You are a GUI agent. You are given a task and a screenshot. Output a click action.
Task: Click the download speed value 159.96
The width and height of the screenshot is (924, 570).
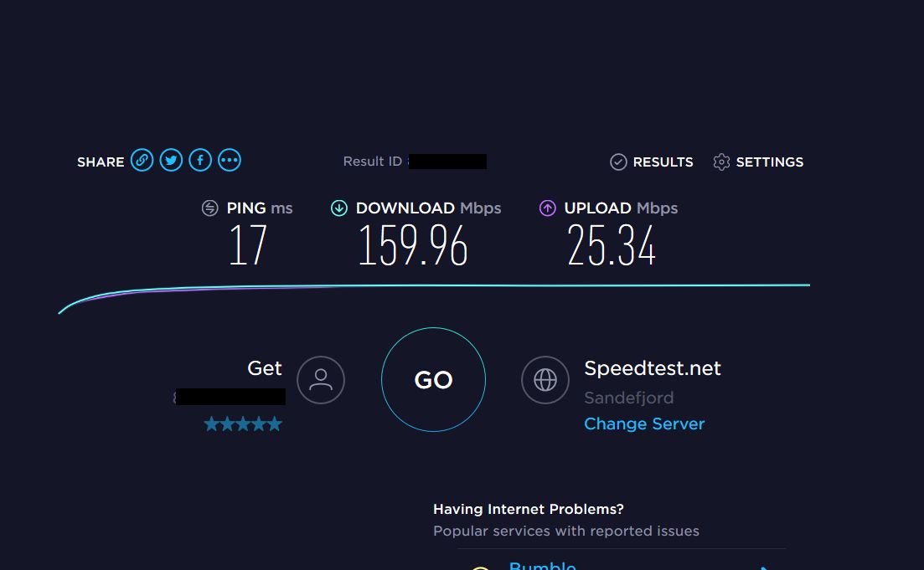coord(413,245)
